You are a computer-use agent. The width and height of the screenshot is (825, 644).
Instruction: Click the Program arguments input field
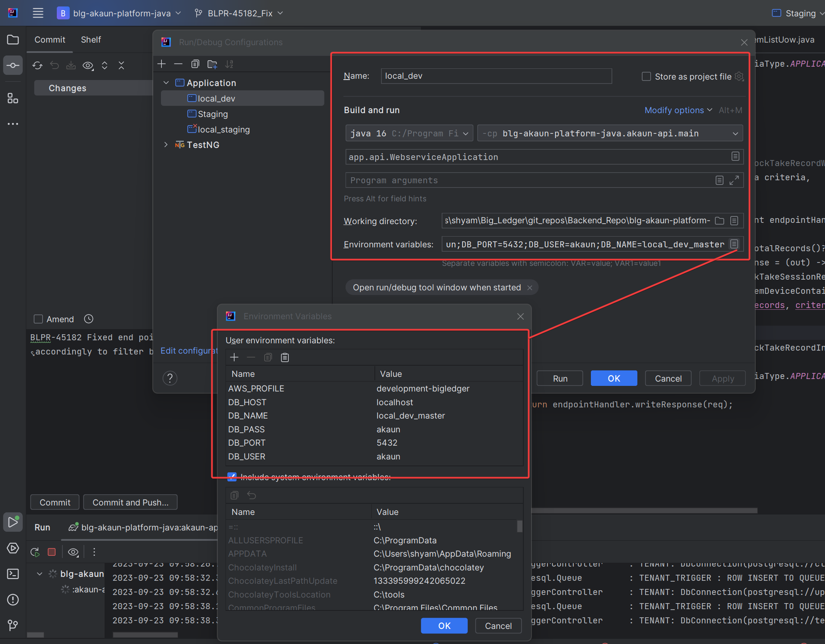(x=529, y=180)
